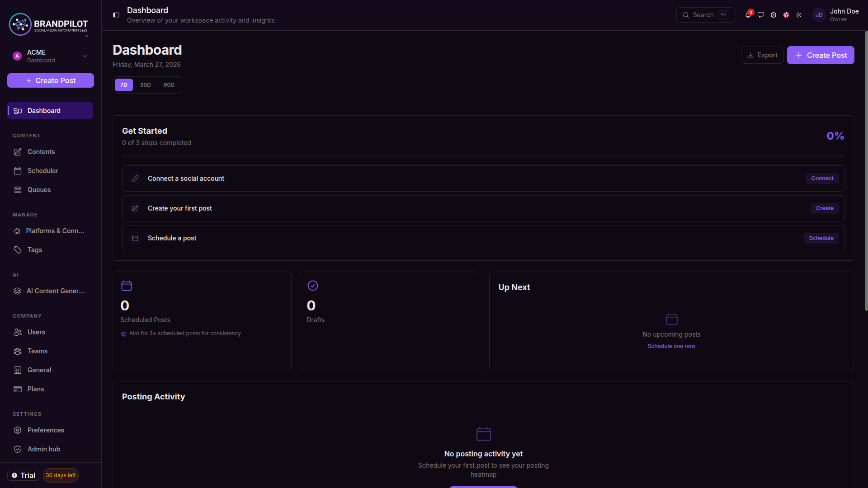Screen dimensions: 868x488
Task: Open AI Content Generator in sidebar
Action: pyautogui.click(x=55, y=291)
